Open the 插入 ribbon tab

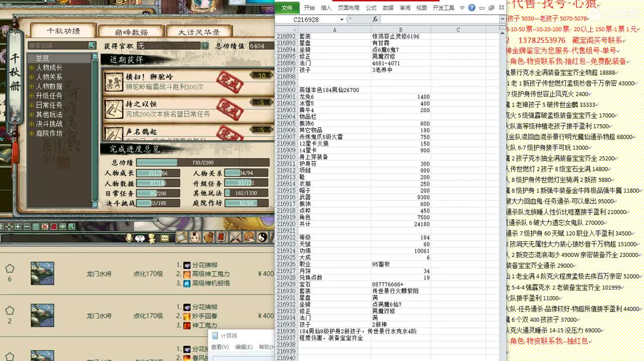326,8
